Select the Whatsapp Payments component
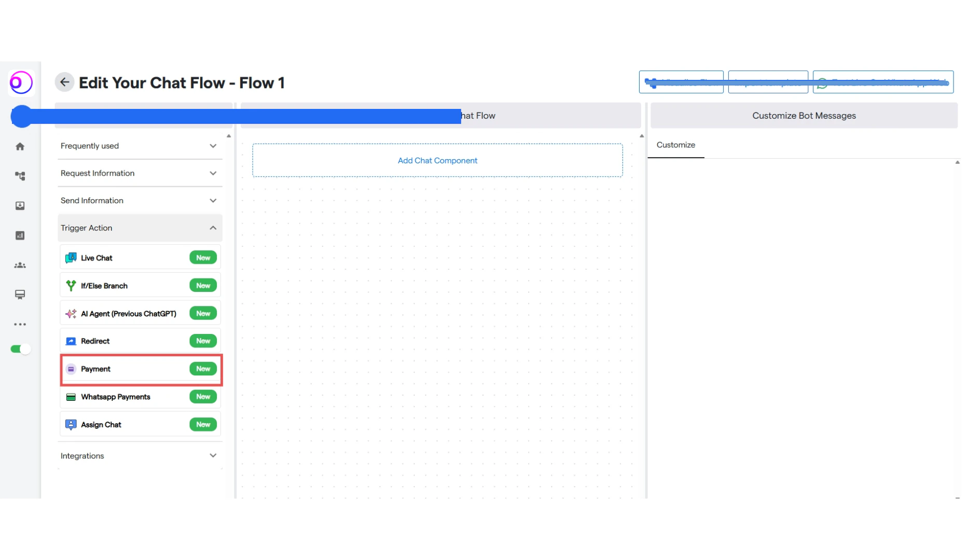 [140, 397]
